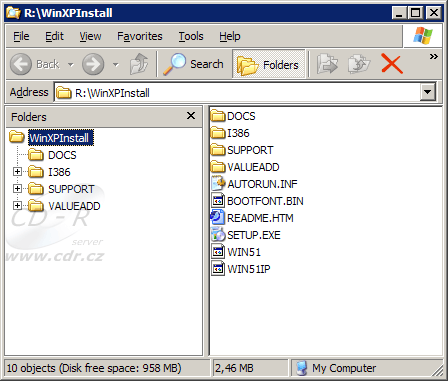Viewport: 448px width, 381px height.
Task: Open Back history dropdown arrow
Action: [x=71, y=64]
